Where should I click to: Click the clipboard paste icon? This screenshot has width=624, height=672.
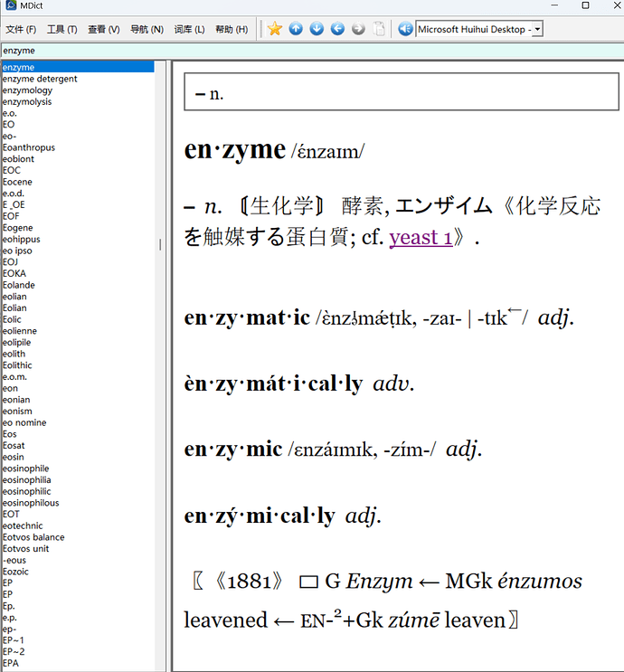click(x=379, y=29)
